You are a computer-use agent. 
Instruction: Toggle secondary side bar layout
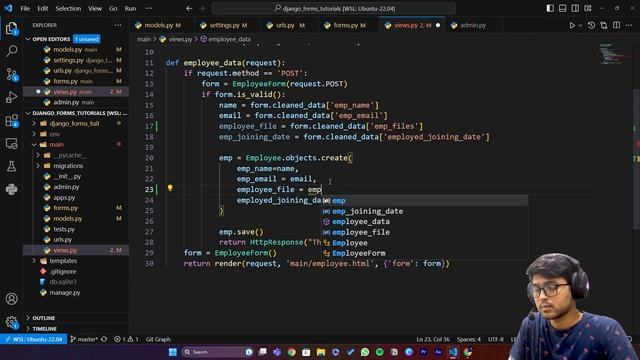click(x=575, y=8)
